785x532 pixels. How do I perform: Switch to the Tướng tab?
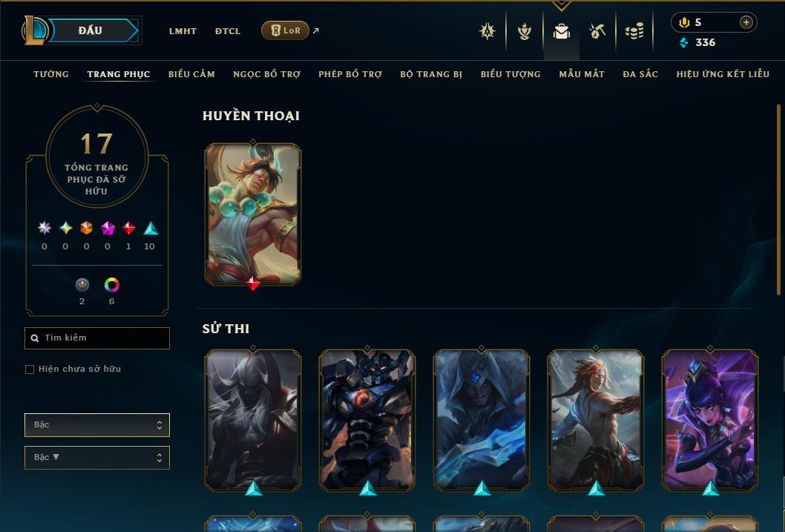click(x=51, y=74)
